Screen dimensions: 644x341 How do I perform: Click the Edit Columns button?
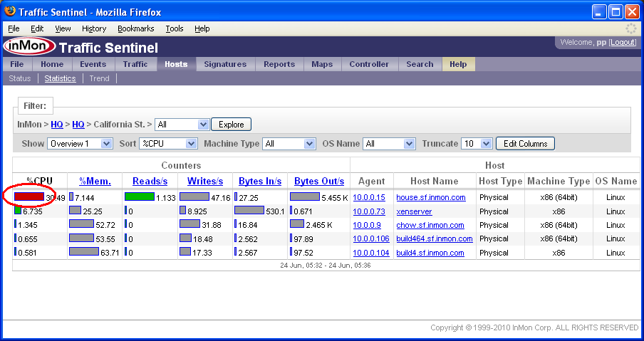tap(526, 144)
